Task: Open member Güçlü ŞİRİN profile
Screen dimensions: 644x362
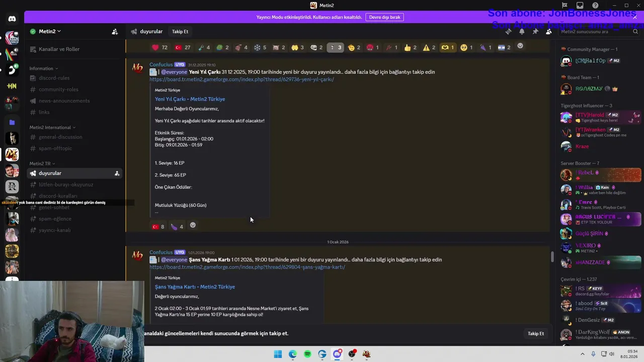Action: [x=601, y=233]
